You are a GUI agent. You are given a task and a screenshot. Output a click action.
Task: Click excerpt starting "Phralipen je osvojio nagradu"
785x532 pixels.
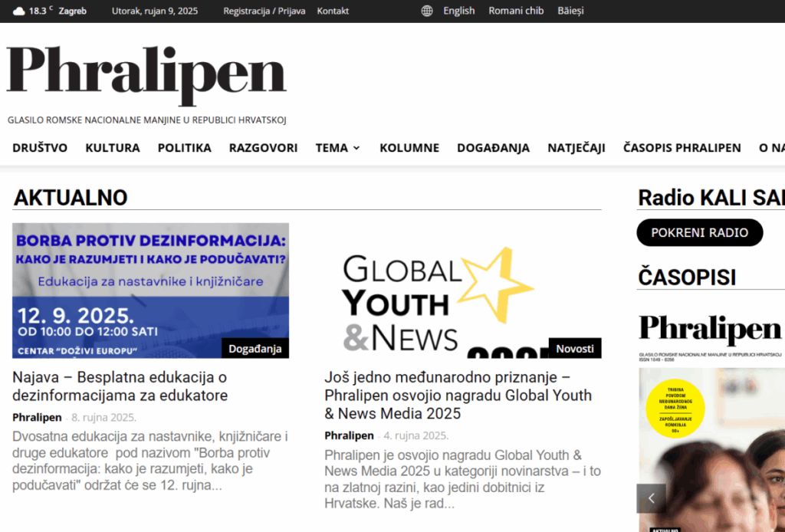tap(462, 479)
